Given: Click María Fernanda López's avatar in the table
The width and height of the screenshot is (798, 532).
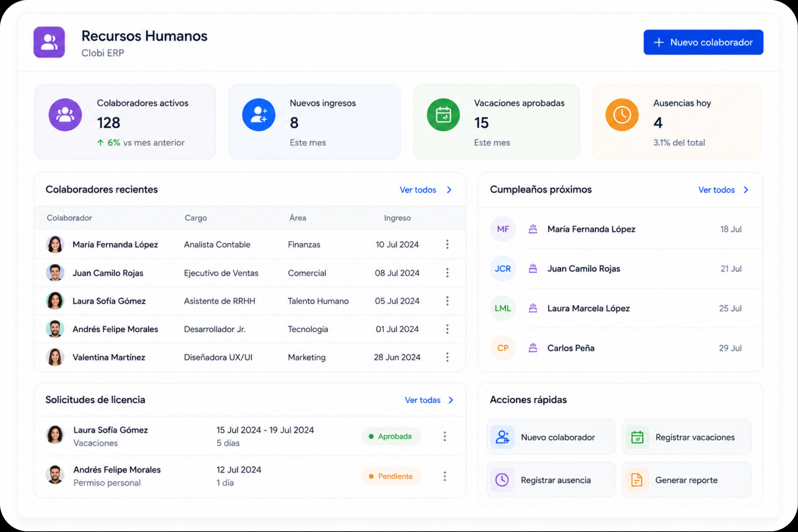Looking at the screenshot, I should point(55,244).
